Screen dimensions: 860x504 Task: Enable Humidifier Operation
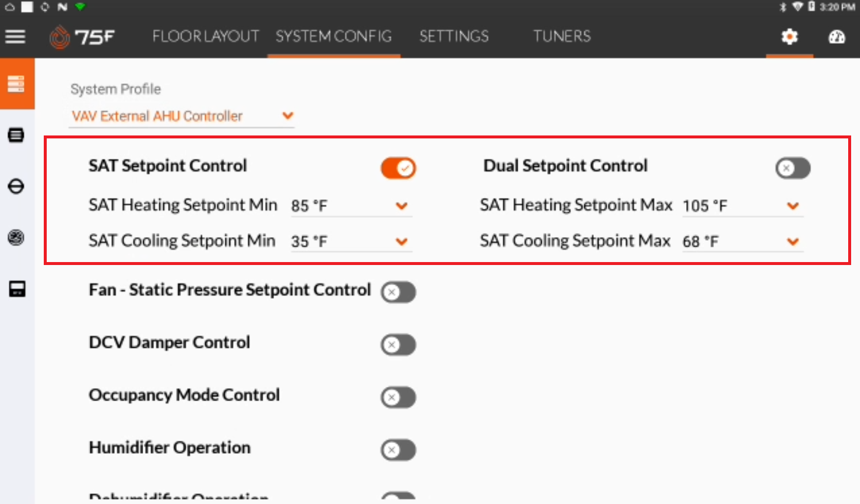click(398, 450)
